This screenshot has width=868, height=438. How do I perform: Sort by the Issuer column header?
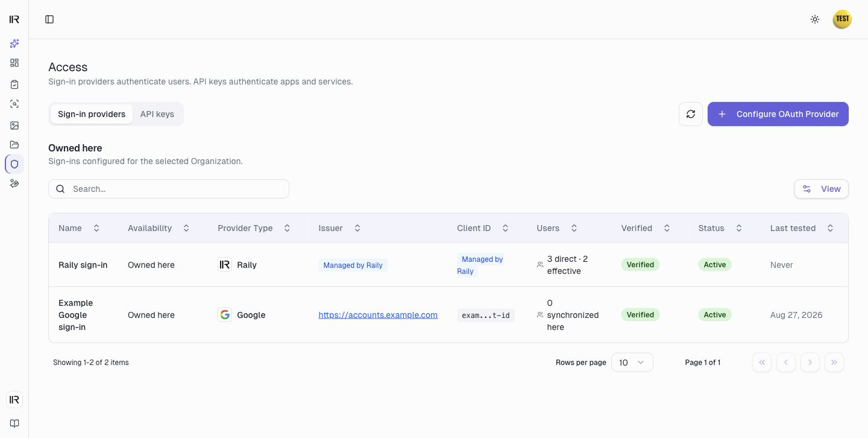pyautogui.click(x=339, y=228)
